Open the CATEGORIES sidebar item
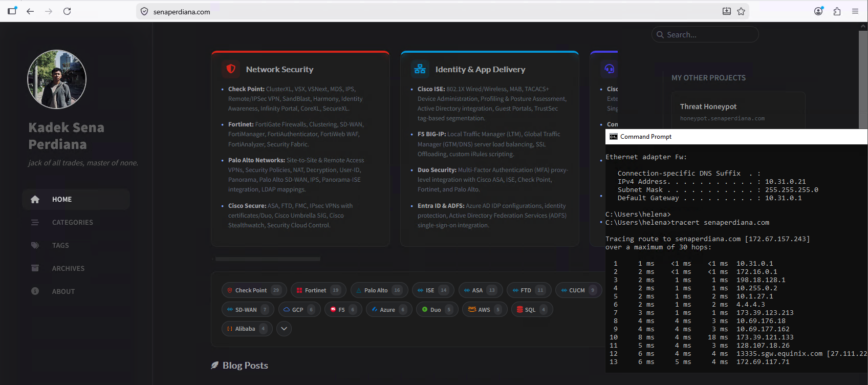This screenshot has width=868, height=385. click(x=76, y=222)
